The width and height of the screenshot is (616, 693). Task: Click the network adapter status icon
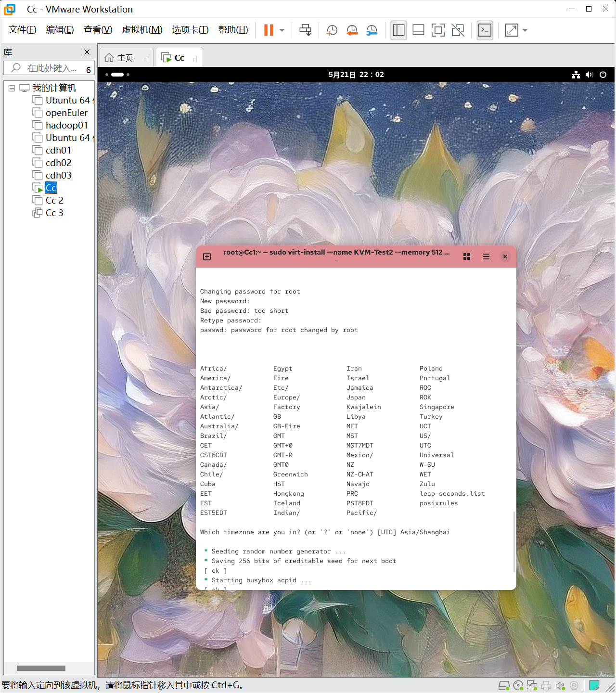(x=532, y=685)
